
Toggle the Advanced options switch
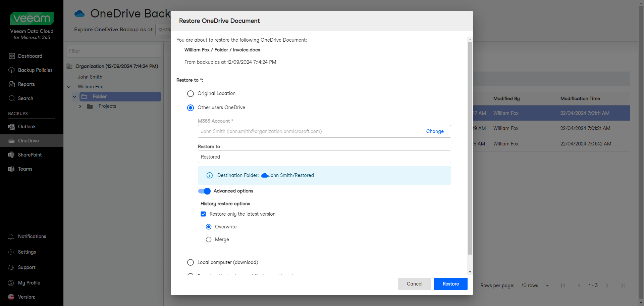point(204,191)
